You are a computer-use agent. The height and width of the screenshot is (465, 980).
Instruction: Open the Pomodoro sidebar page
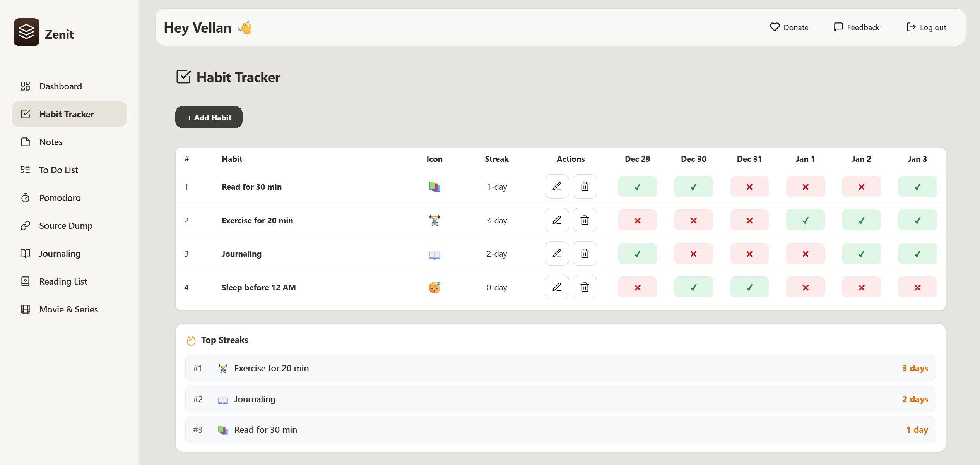pos(60,198)
